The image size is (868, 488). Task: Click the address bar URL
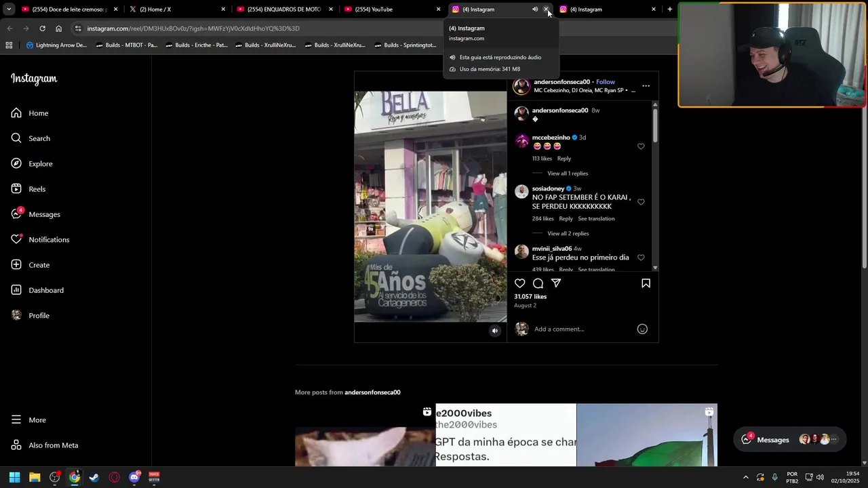click(193, 28)
